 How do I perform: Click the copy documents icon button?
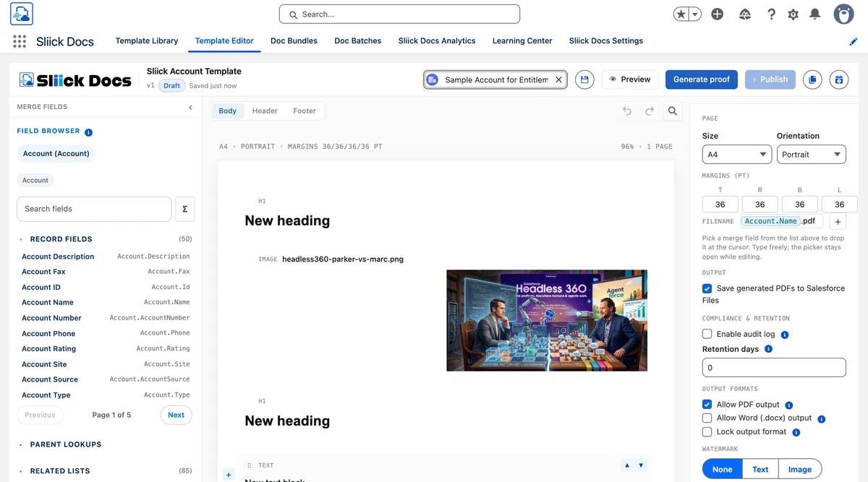coord(812,79)
